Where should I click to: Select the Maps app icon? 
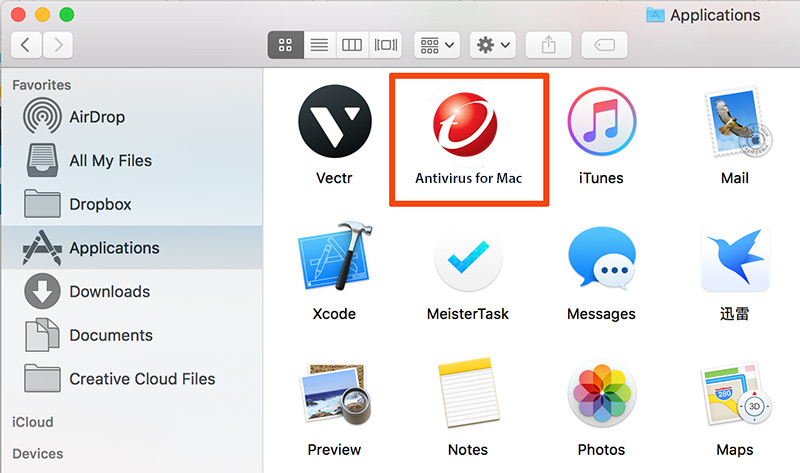(x=738, y=394)
